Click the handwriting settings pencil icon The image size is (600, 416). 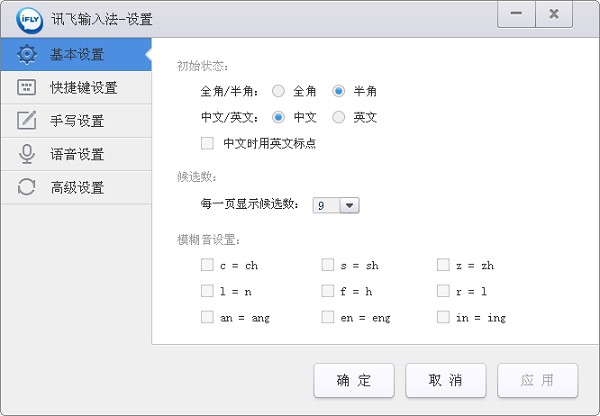click(27, 121)
